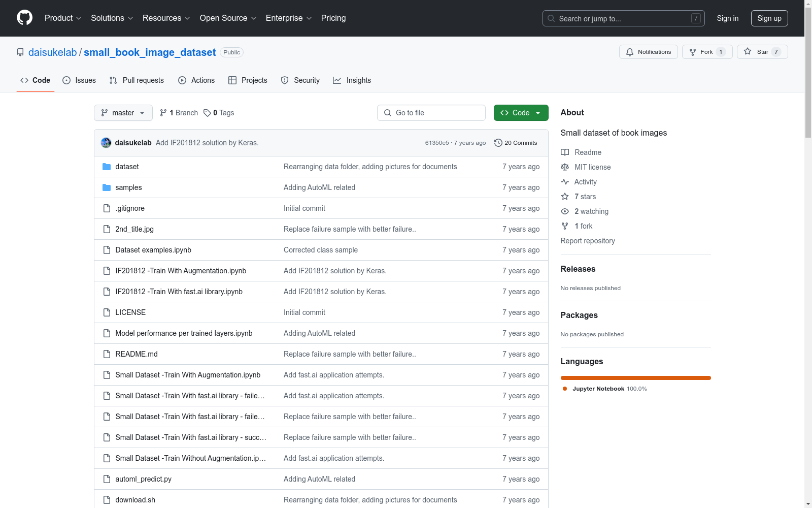Click the search magnifier icon in the header
This screenshot has height=508, width=812.
click(551, 18)
